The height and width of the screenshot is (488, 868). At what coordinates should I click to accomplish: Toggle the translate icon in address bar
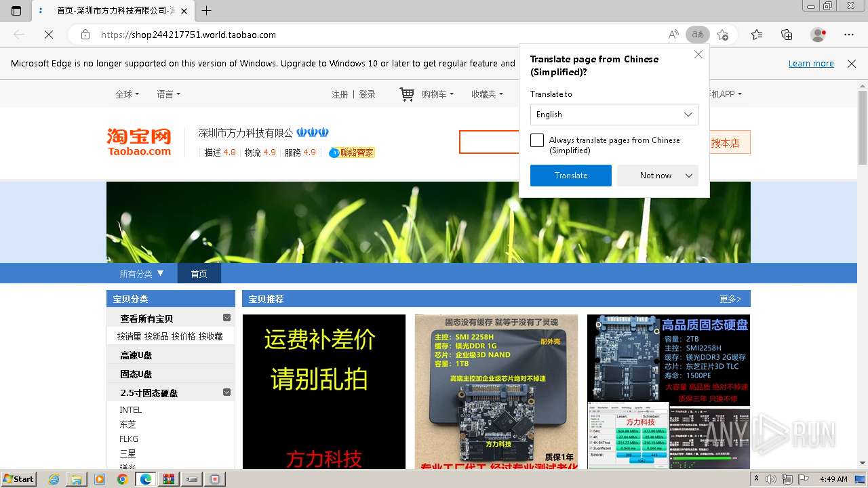tap(698, 35)
